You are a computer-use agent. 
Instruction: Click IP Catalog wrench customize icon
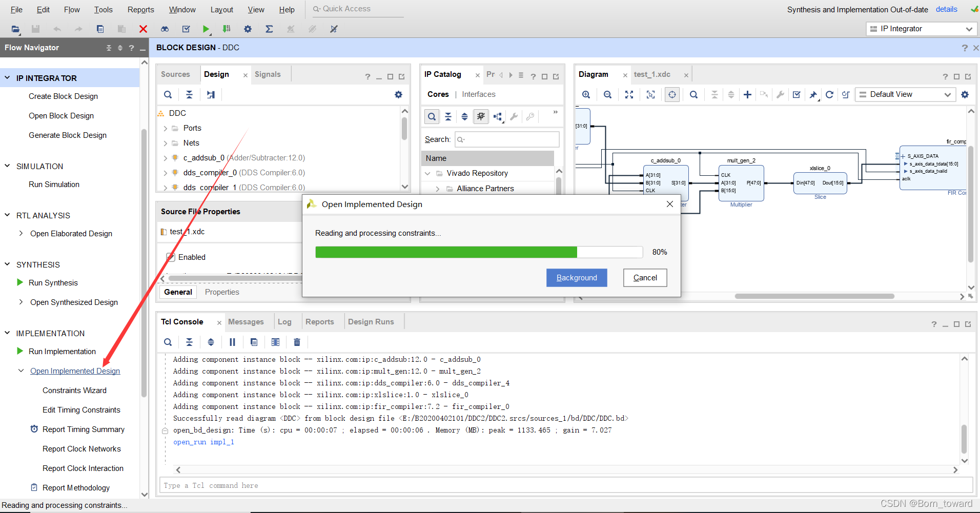[x=514, y=117]
